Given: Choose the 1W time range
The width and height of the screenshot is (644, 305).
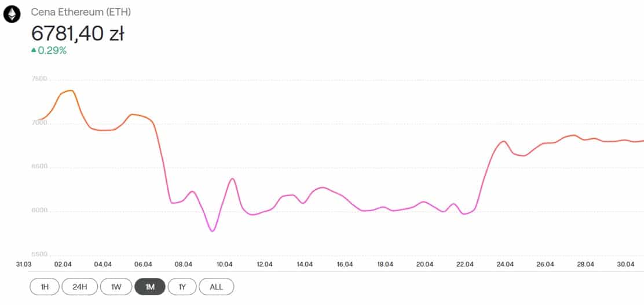Looking at the screenshot, I should click(x=115, y=286).
